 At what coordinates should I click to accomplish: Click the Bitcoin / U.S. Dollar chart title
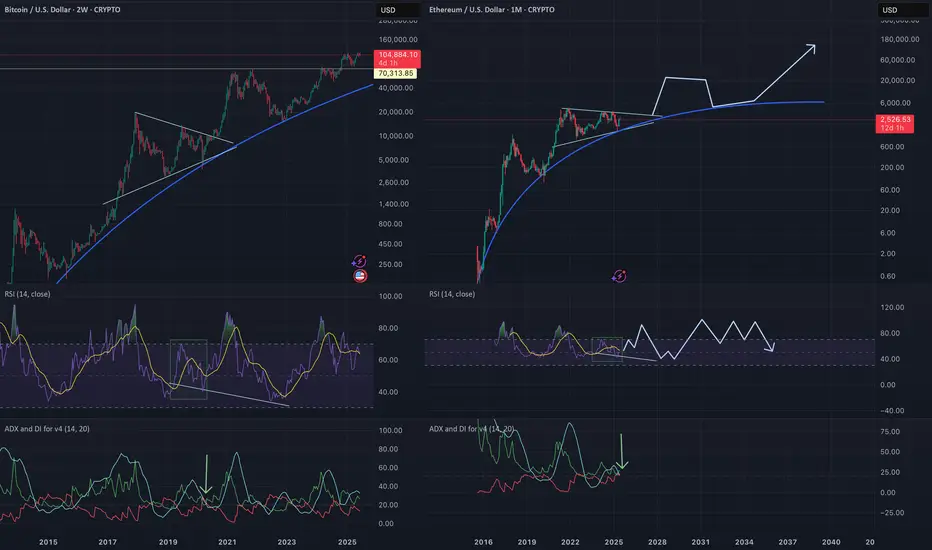(62, 10)
